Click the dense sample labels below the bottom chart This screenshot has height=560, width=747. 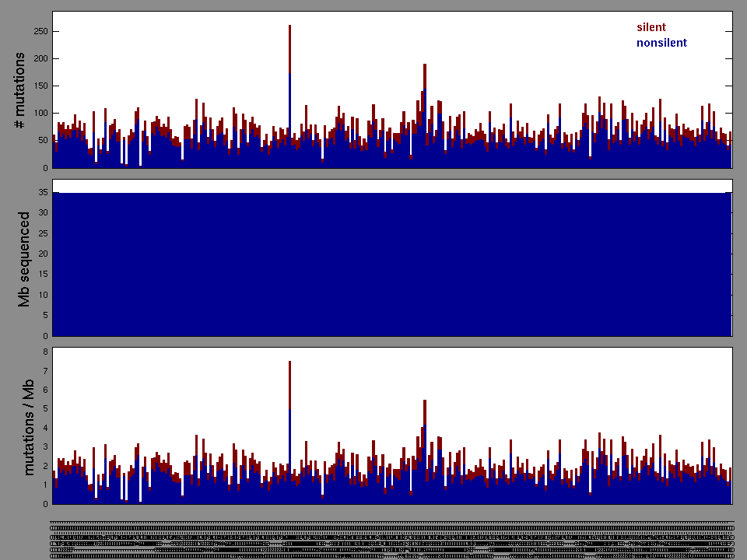pyautogui.click(x=392, y=537)
